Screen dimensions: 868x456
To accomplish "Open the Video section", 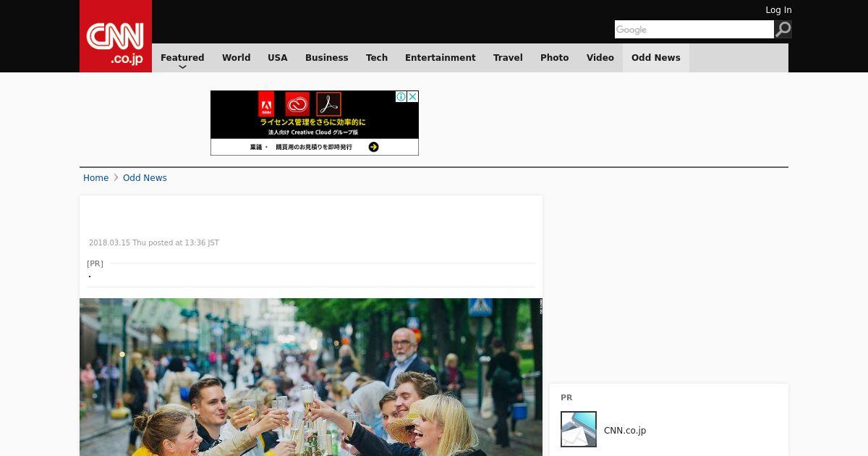I will pyautogui.click(x=600, y=58).
